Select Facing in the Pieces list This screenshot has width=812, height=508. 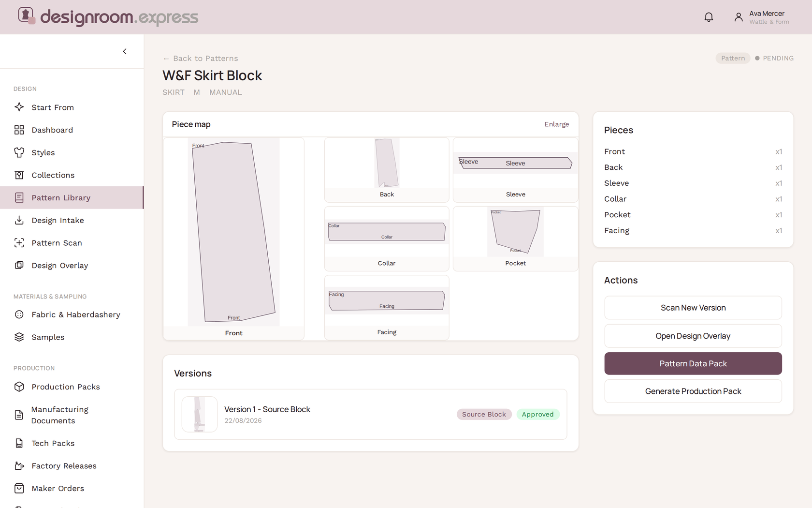tap(693, 230)
